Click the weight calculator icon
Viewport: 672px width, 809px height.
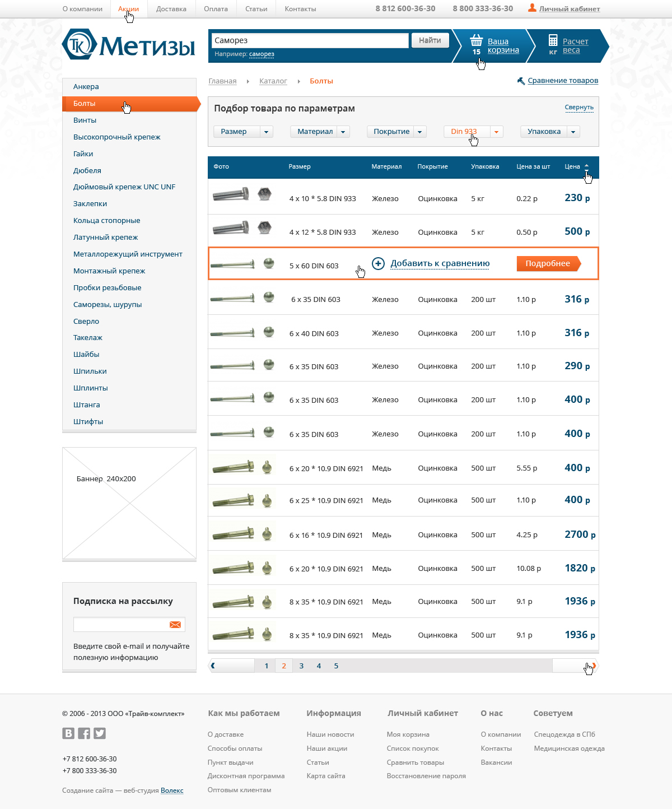tap(553, 40)
